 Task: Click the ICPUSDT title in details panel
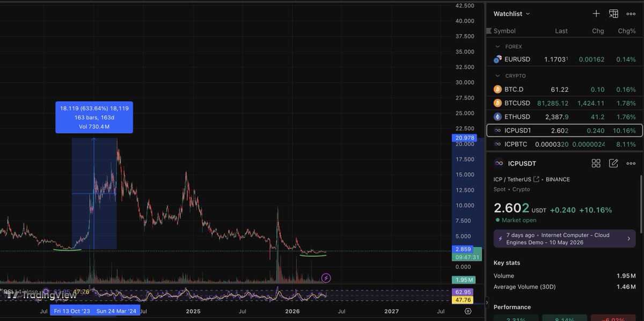pos(522,163)
